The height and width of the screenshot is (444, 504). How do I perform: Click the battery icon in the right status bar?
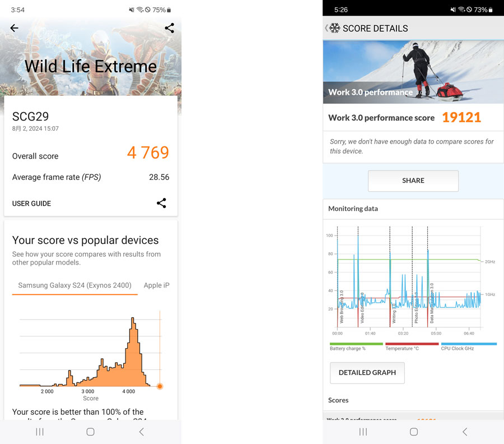pyautogui.click(x=491, y=10)
